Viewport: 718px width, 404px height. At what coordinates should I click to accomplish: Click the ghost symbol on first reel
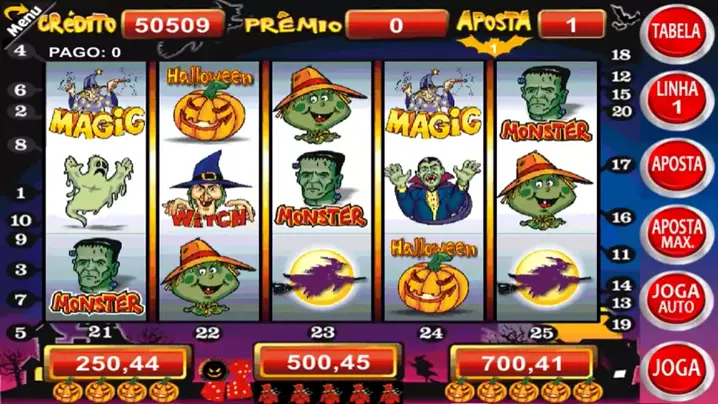pyautogui.click(x=97, y=190)
